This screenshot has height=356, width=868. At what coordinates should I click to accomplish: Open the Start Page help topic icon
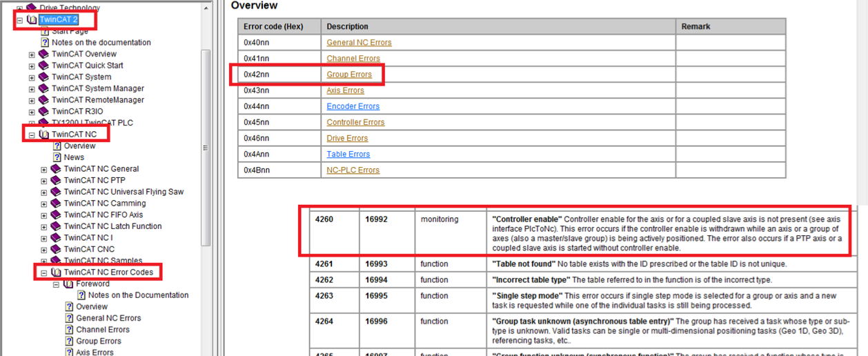tap(45, 31)
